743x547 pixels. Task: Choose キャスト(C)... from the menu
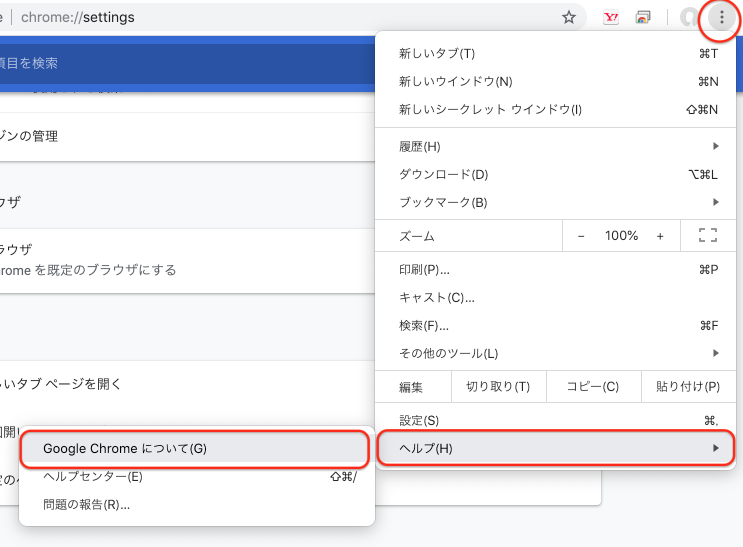point(555,298)
